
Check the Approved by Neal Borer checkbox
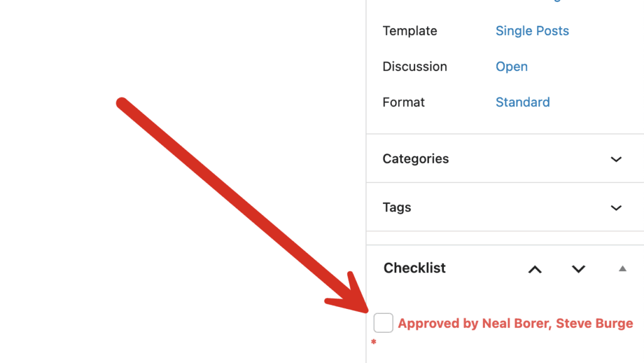(383, 323)
